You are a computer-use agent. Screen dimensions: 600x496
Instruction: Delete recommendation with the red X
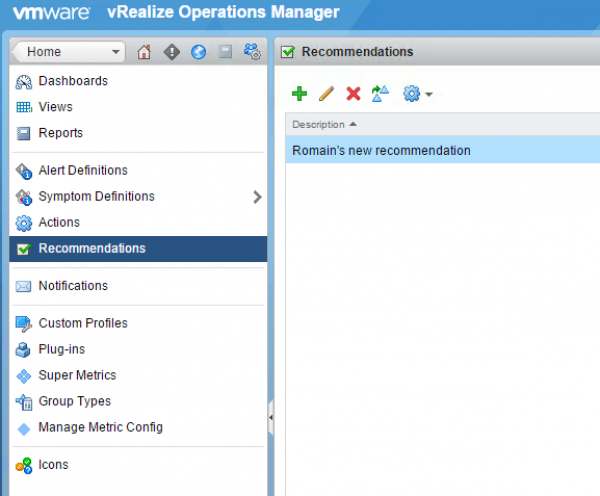click(353, 93)
